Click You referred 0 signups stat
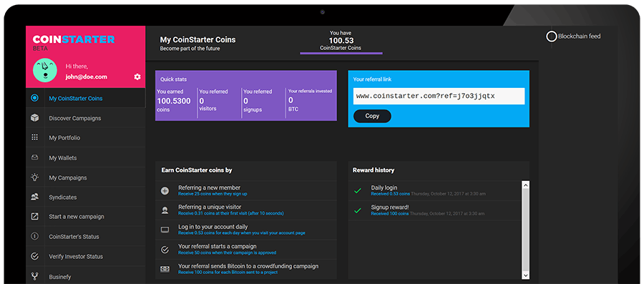 257,101
